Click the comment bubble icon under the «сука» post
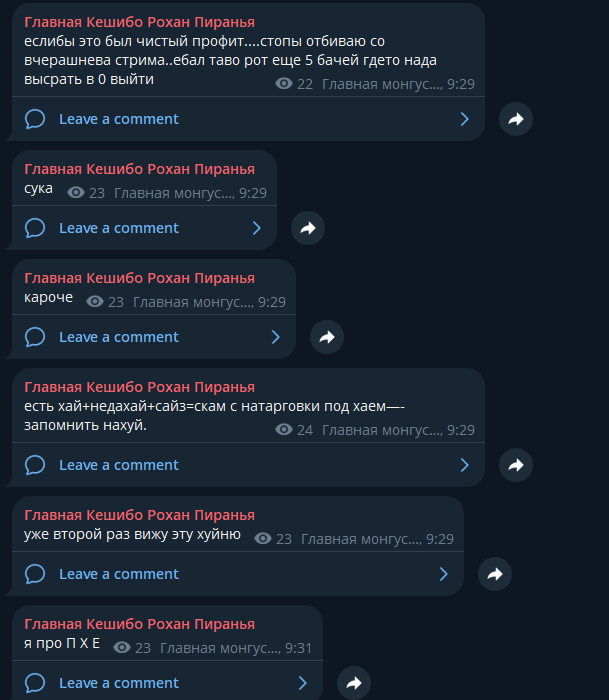The image size is (609, 700). coord(35,228)
